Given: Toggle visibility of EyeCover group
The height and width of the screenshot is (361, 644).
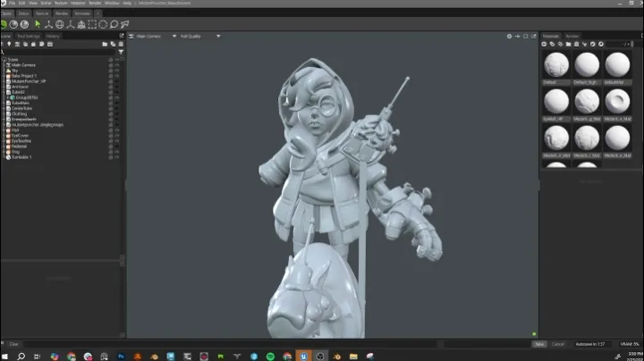Looking at the screenshot, I should pyautogui.click(x=117, y=136).
